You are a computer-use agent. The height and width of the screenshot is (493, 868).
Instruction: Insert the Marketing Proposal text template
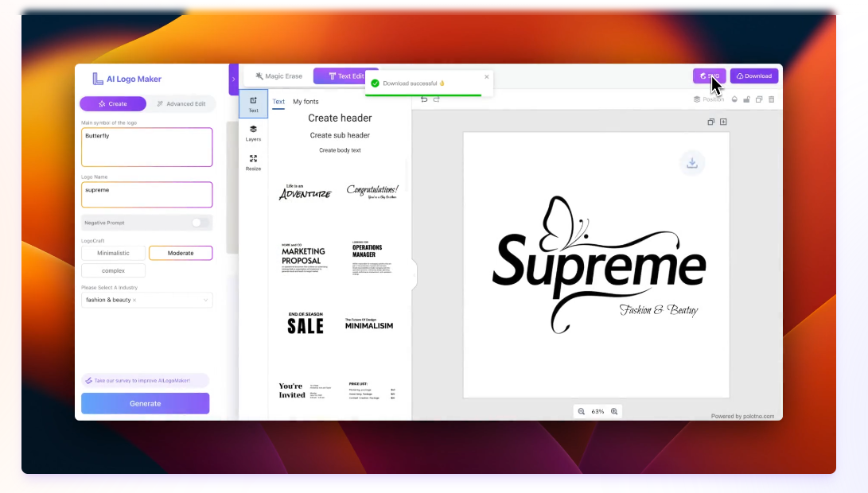[305, 258]
